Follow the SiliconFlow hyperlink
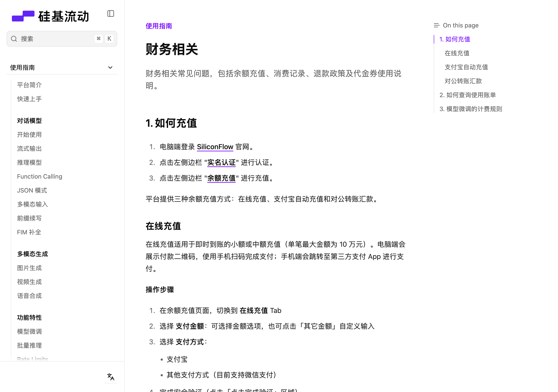This screenshot has height=392, width=558. coord(215,147)
